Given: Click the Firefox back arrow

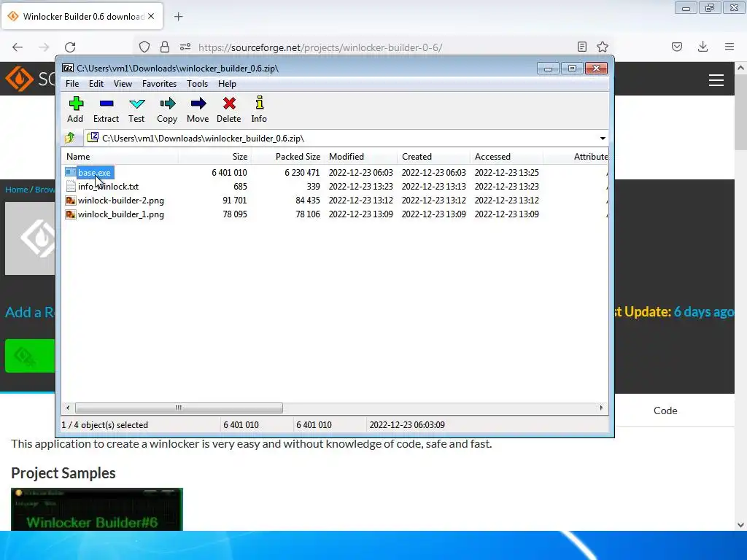Looking at the screenshot, I should (x=18, y=47).
